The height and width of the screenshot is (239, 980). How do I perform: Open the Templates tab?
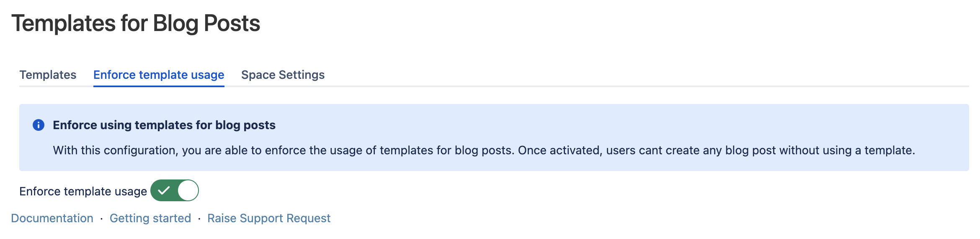point(48,75)
